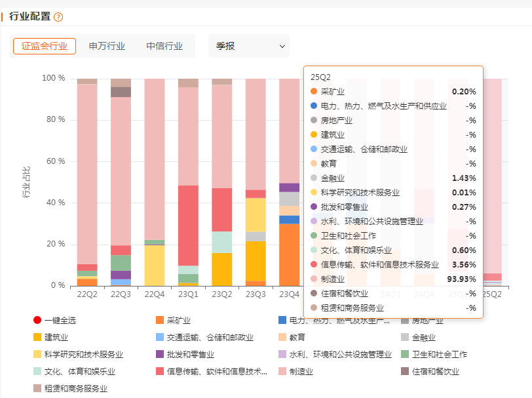Screen dimensions: 532x398
Task: Click the 22Q2 axis label
Action: 87,294
